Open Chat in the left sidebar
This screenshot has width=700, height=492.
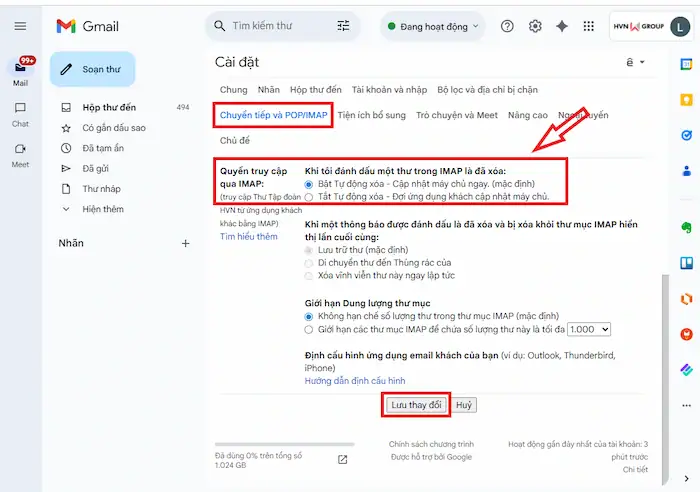(20, 112)
